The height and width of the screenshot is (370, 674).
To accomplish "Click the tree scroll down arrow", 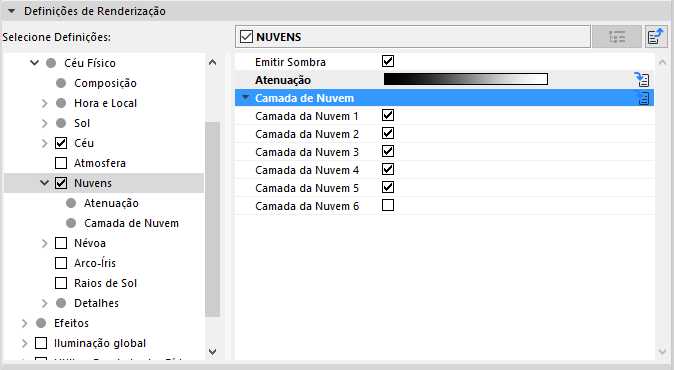I will tap(212, 352).
